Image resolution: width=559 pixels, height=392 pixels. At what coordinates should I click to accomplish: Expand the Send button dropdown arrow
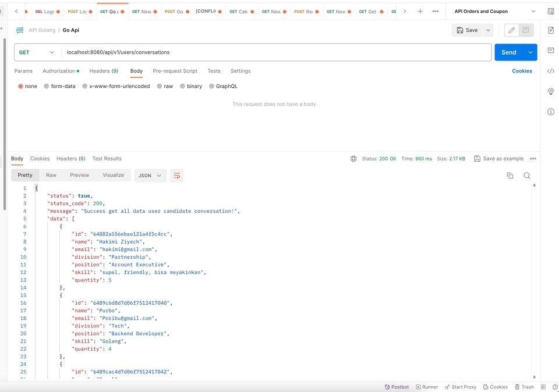[x=530, y=52]
